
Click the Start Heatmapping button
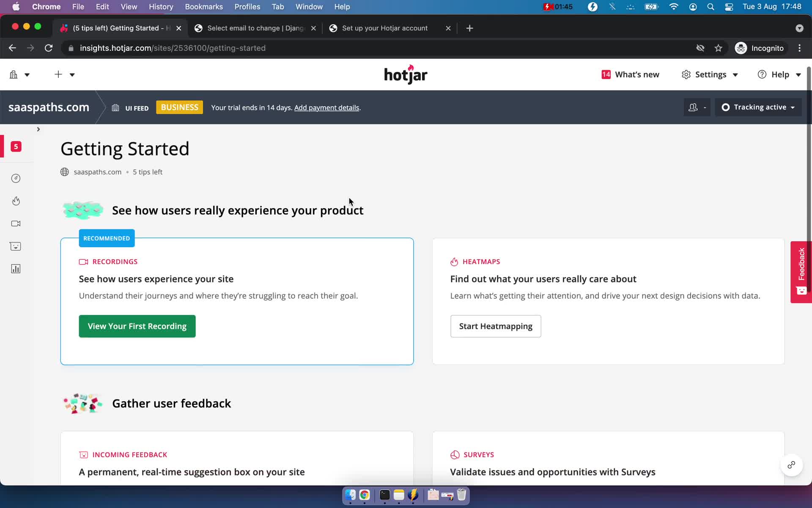(497, 326)
